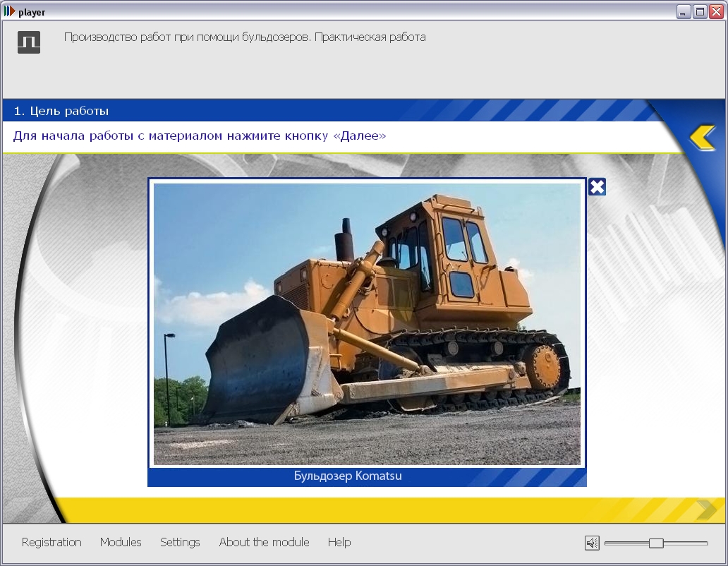Click the faded forward arrow in yellow bar
Viewport: 728px width, 566px height.
[x=706, y=510]
